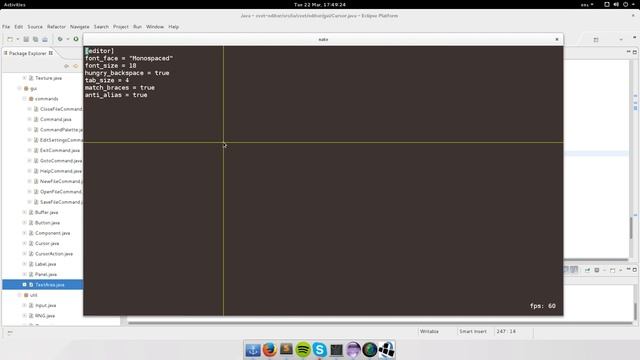This screenshot has width=640, height=360.
Task: Open Spotify from the dock
Action: [x=303, y=350]
